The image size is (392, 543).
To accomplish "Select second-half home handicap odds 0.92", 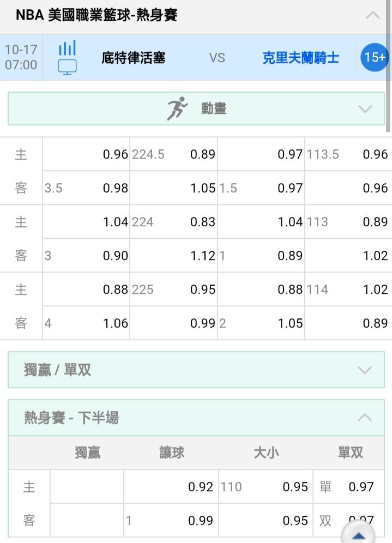I will (171, 486).
